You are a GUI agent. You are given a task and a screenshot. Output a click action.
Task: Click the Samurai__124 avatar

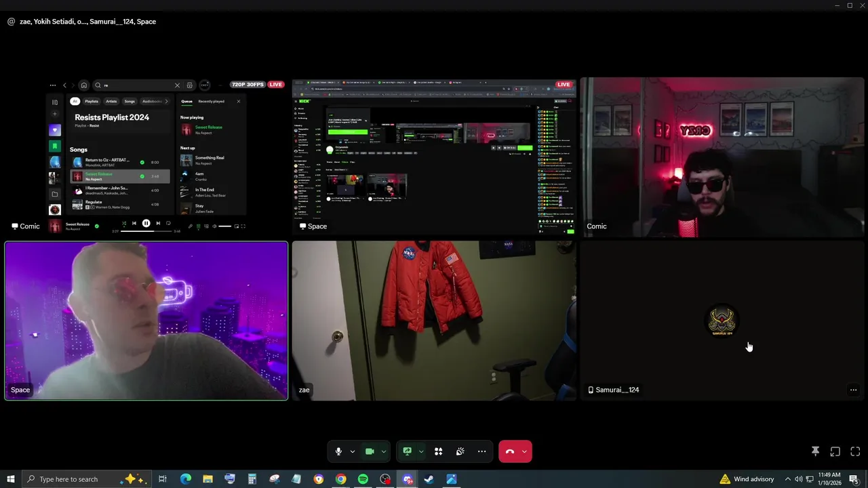point(722,321)
